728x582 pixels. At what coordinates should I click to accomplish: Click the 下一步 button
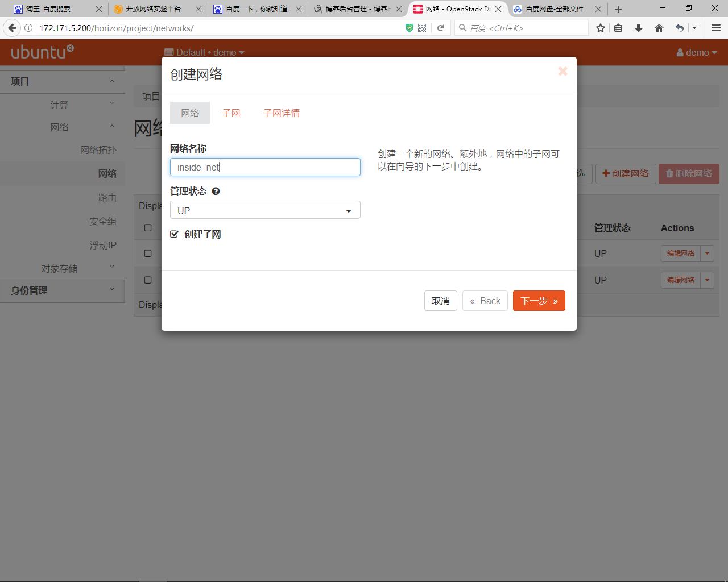click(x=539, y=301)
